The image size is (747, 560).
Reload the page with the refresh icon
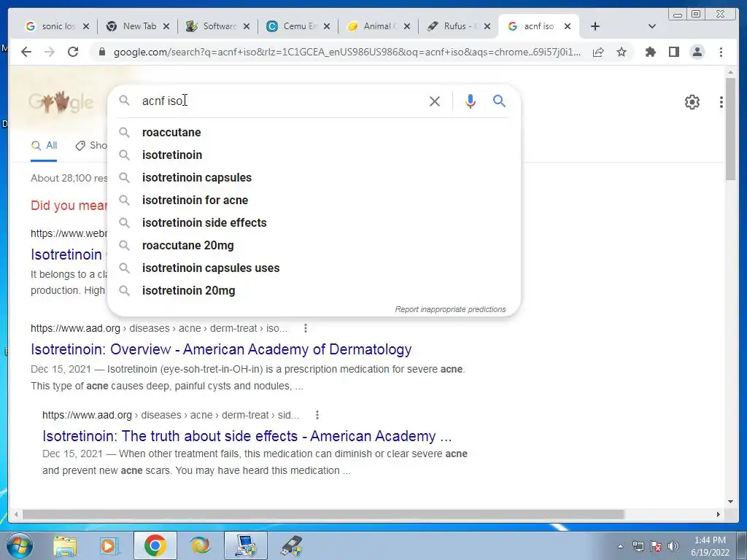point(73,52)
